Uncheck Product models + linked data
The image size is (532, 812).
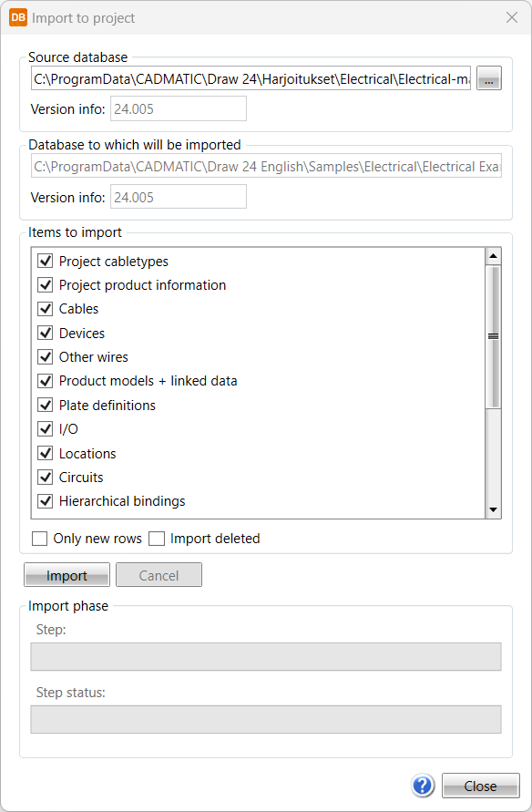pyautogui.click(x=46, y=381)
